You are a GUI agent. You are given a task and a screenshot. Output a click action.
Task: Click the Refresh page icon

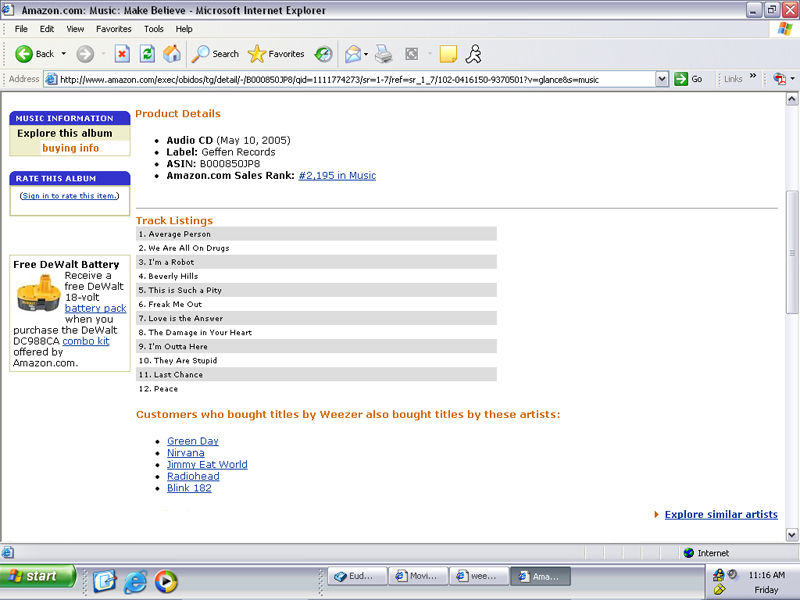[147, 54]
